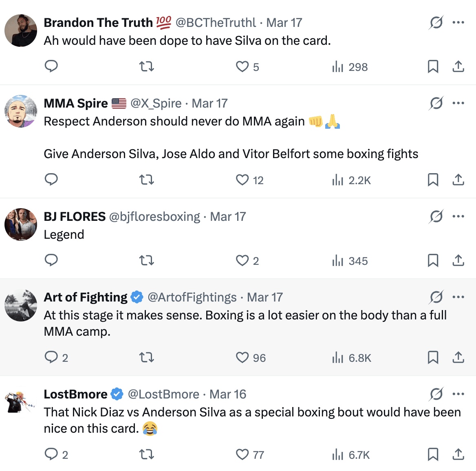The image size is (476, 471).
Task: Open more options for Brandon The Truth's tweet
Action: coord(458,22)
